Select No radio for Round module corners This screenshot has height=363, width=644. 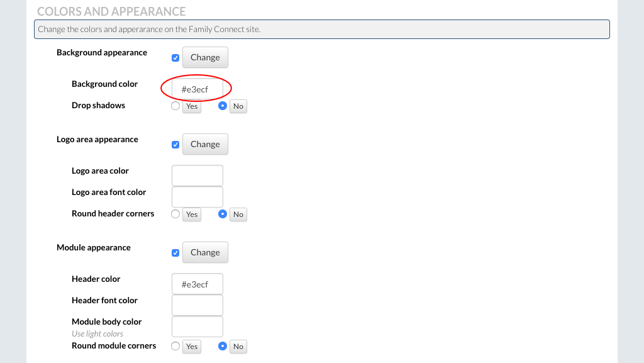pos(223,346)
